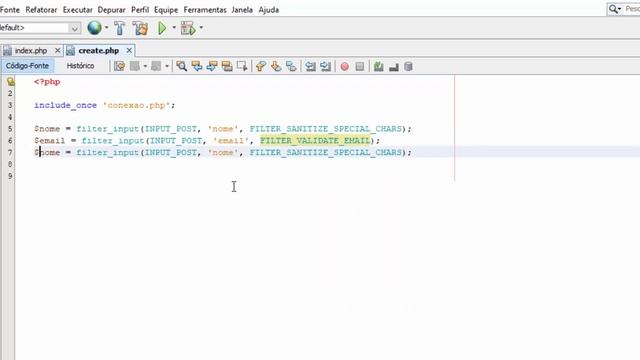The width and height of the screenshot is (640, 360).
Task: Click the $email variable on line 6
Action: pyautogui.click(x=50, y=140)
